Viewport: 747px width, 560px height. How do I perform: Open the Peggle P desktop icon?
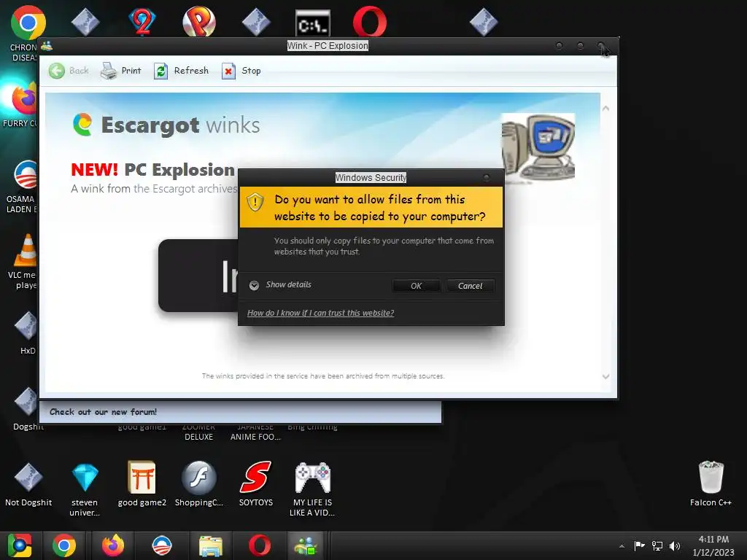[199, 23]
